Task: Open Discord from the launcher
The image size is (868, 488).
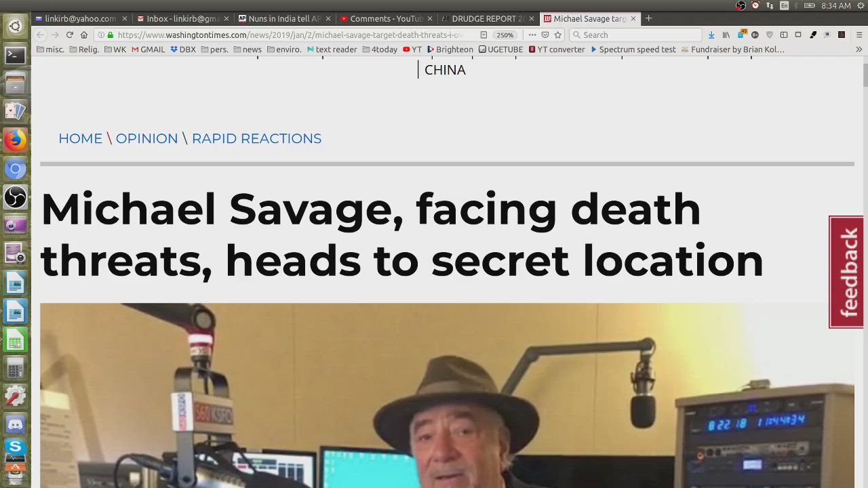Action: 15,424
